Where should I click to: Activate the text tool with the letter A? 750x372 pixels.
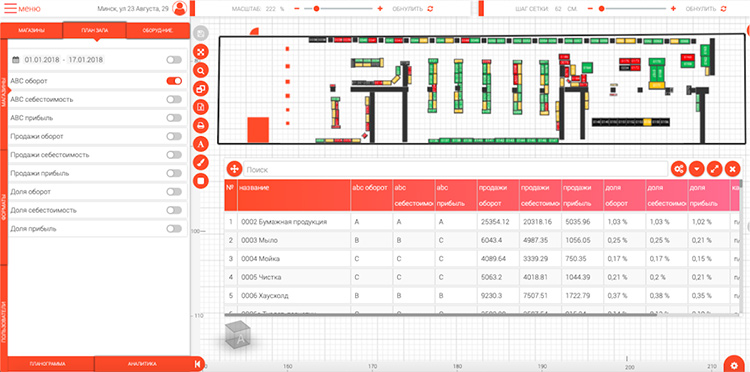click(200, 144)
